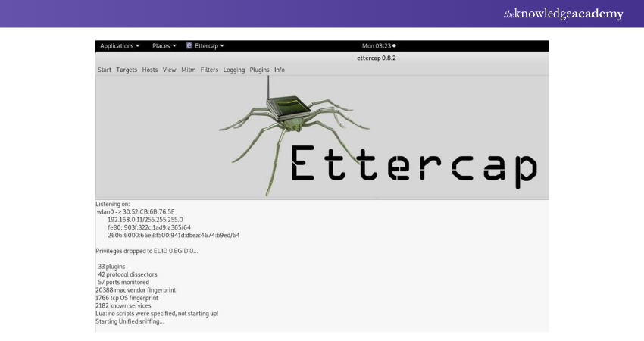The image size is (644, 341).
Task: Click the '57 ports monitored' line
Action: pyautogui.click(x=123, y=282)
